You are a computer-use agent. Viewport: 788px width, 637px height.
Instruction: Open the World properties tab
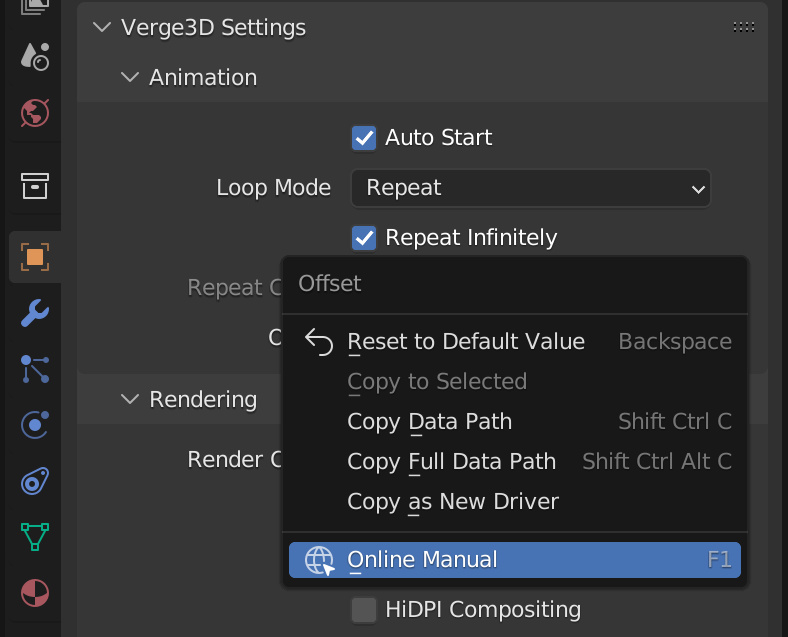click(x=35, y=112)
